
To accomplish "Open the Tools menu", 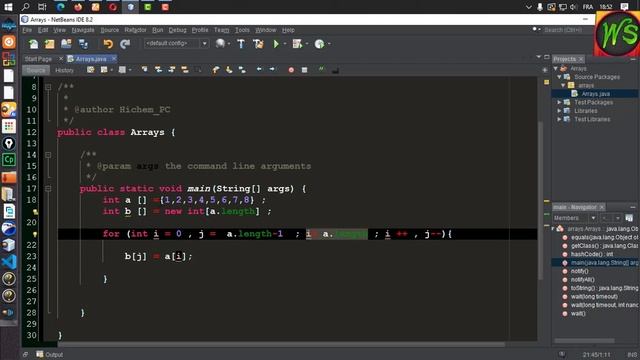I will click(x=242, y=30).
